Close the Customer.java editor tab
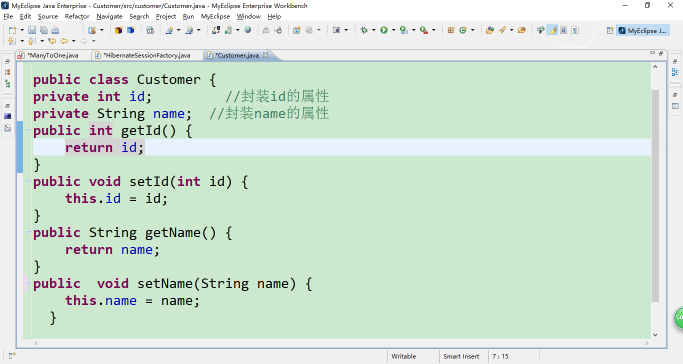Image resolution: width=683 pixels, height=364 pixels. coord(265,55)
